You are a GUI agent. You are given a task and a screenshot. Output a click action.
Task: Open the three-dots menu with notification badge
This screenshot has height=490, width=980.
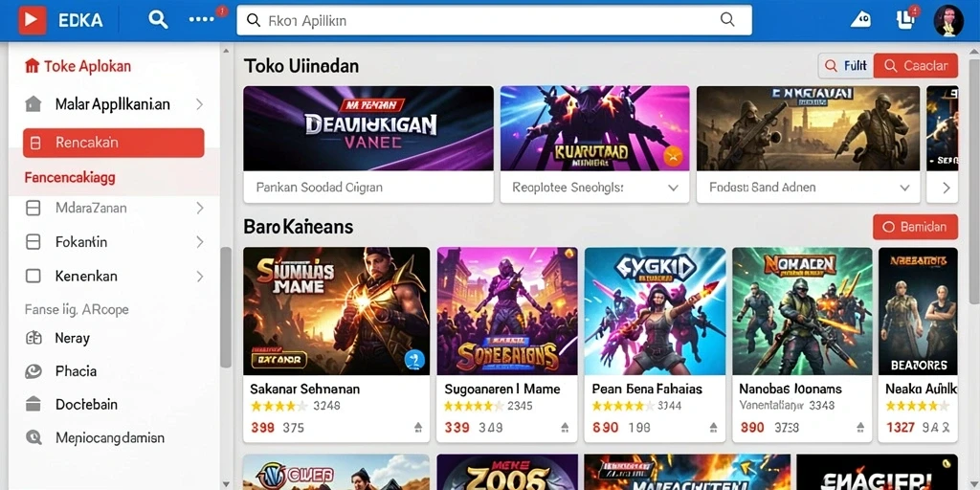pyautogui.click(x=201, y=20)
